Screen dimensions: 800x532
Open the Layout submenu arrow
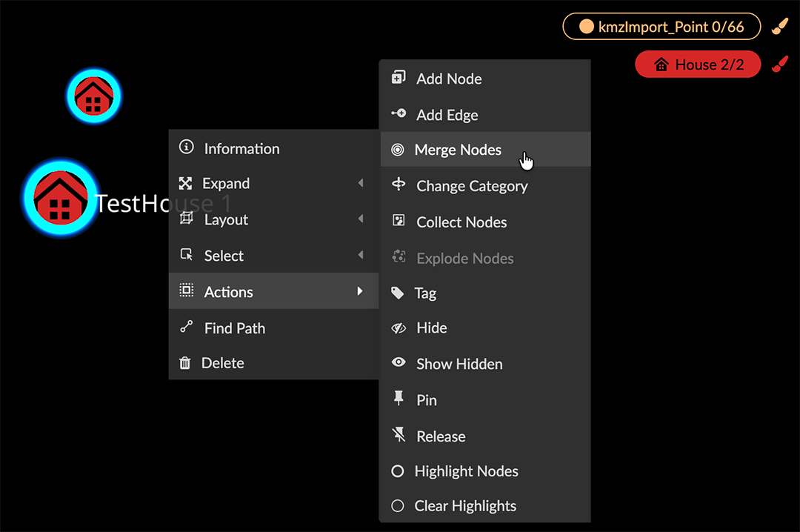point(361,219)
